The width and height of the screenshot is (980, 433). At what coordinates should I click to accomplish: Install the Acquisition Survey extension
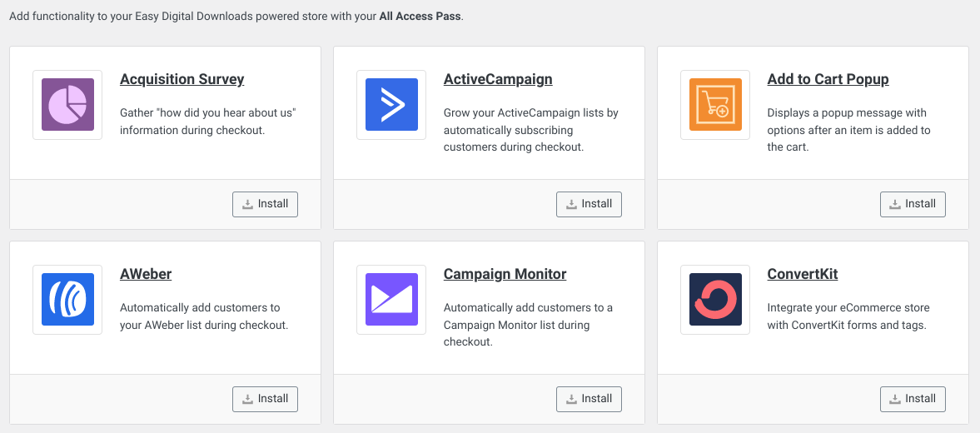pos(265,204)
